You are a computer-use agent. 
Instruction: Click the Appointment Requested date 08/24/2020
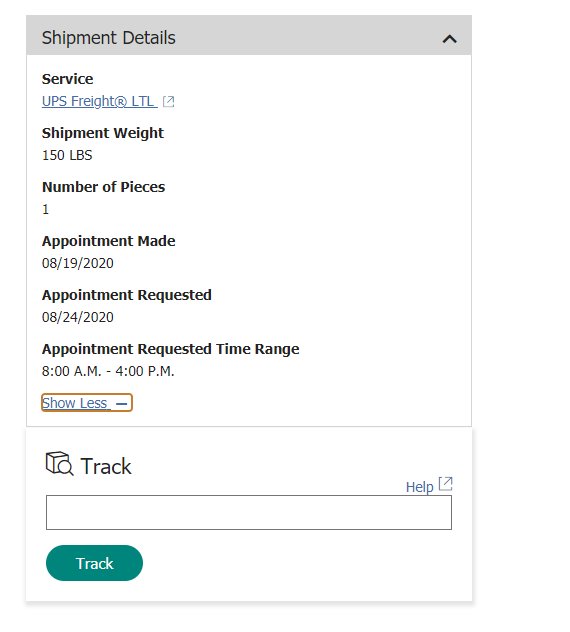(78, 317)
